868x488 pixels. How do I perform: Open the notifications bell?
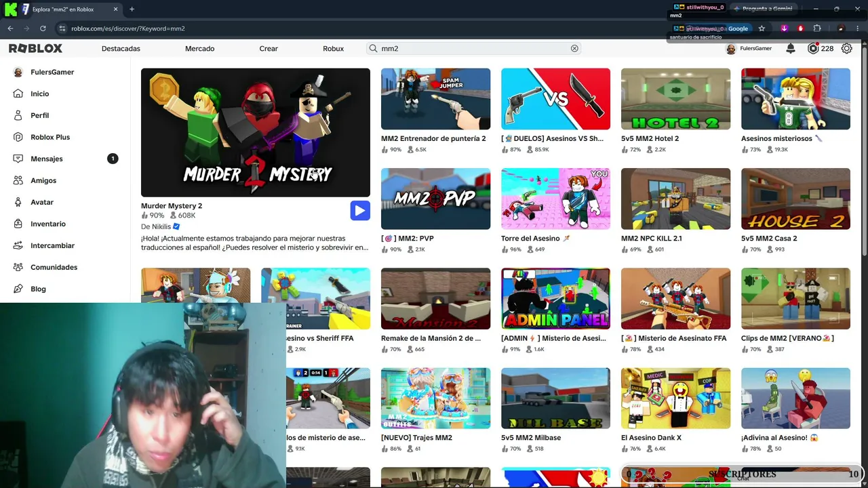(x=791, y=49)
